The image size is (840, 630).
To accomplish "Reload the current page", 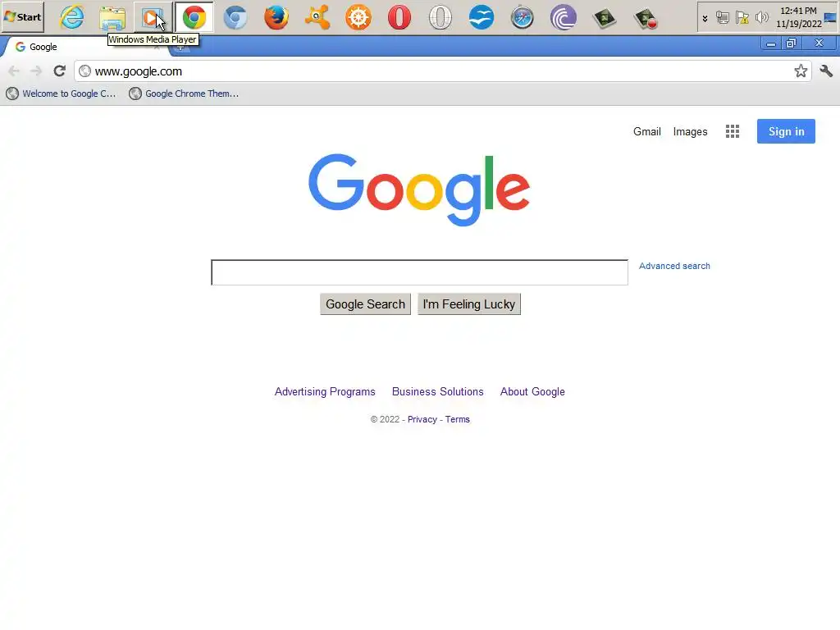I will [59, 71].
